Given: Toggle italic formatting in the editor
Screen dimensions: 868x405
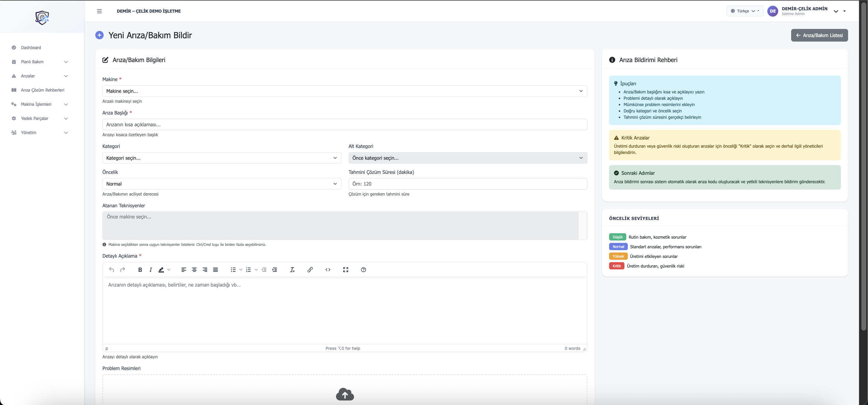Looking at the screenshot, I should pyautogui.click(x=151, y=270).
